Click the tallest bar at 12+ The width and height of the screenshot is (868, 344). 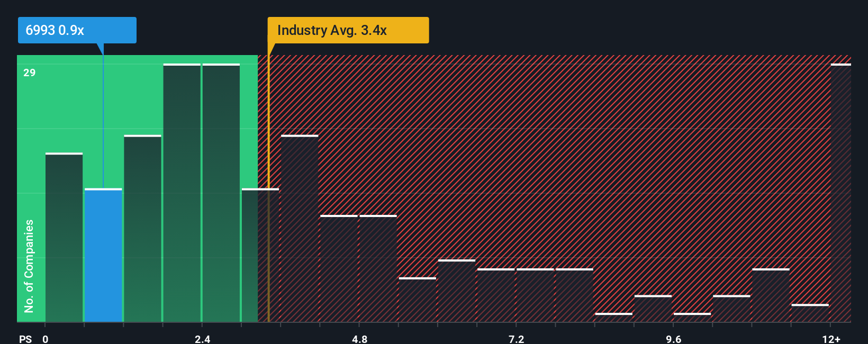click(841, 193)
